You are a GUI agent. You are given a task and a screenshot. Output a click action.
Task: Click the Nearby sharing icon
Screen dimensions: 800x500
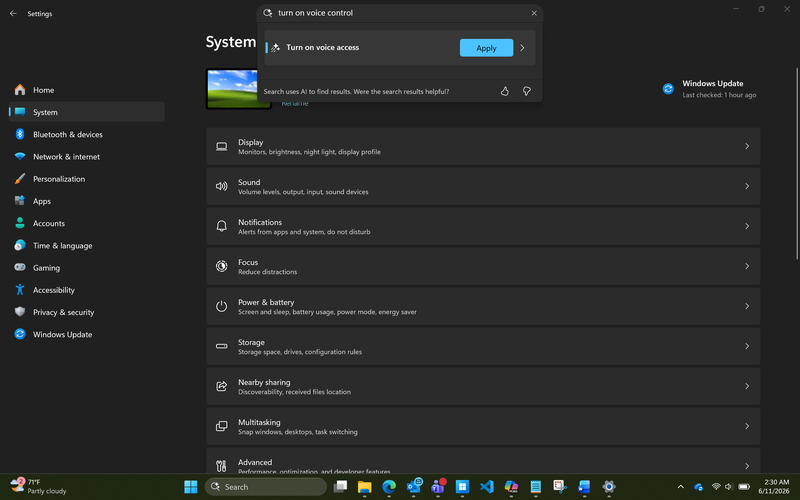[x=221, y=386]
